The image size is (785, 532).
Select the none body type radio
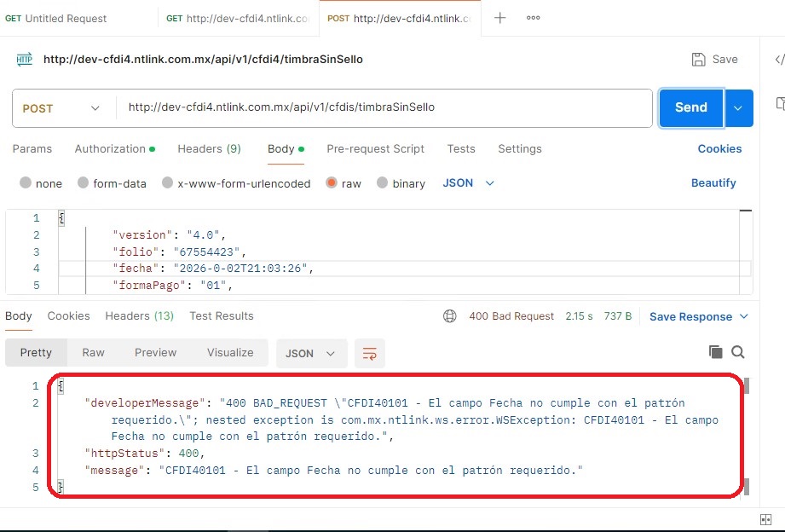[x=25, y=182]
